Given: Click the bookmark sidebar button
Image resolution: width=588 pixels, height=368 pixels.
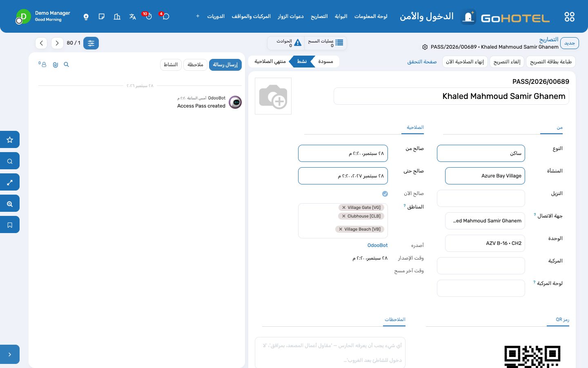Looking at the screenshot, I should coord(10,224).
